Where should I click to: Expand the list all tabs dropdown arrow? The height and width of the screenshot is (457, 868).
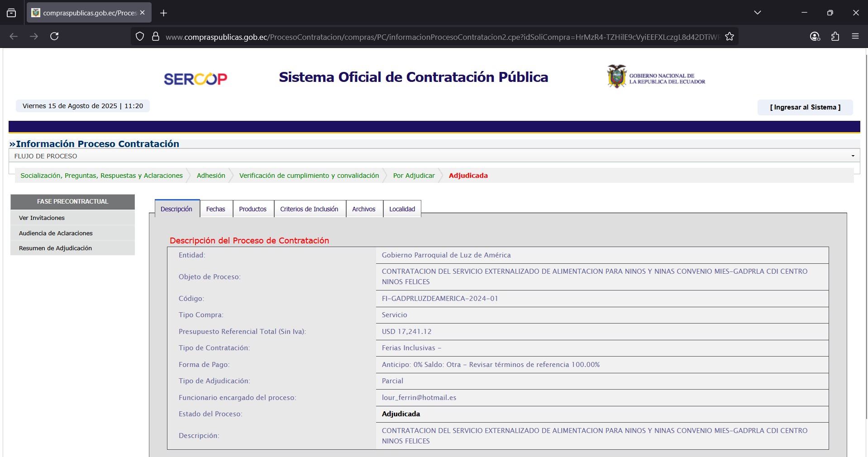coord(757,13)
